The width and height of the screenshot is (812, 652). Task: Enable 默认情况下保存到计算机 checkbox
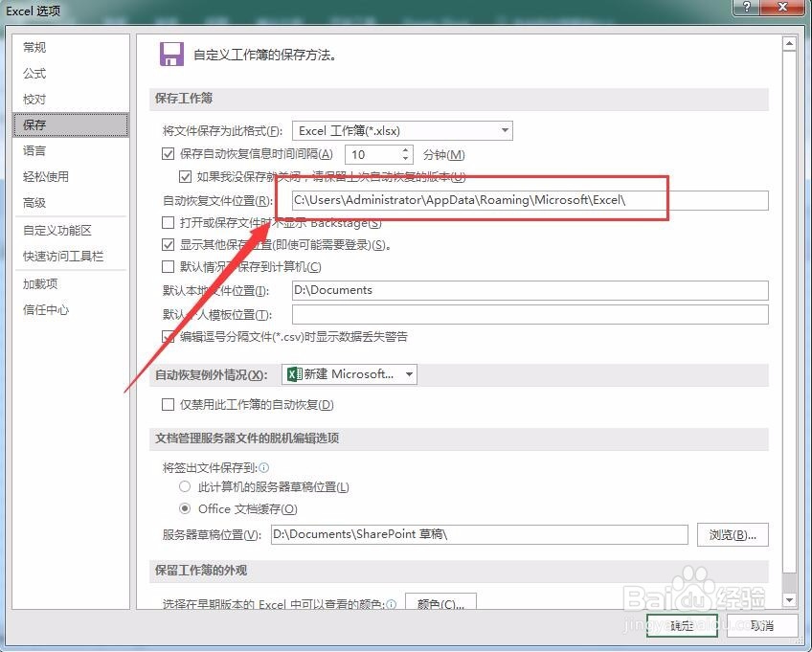tap(168, 267)
